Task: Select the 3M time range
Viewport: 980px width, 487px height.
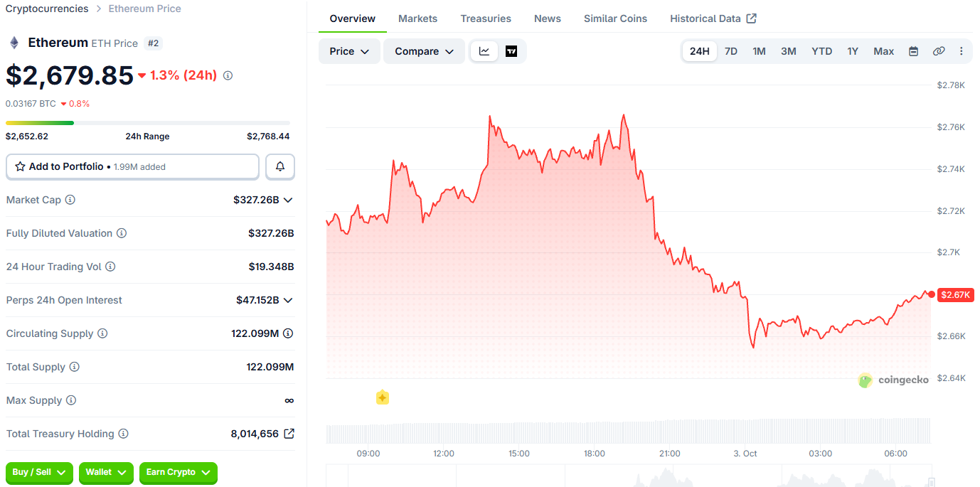Action: pyautogui.click(x=789, y=51)
